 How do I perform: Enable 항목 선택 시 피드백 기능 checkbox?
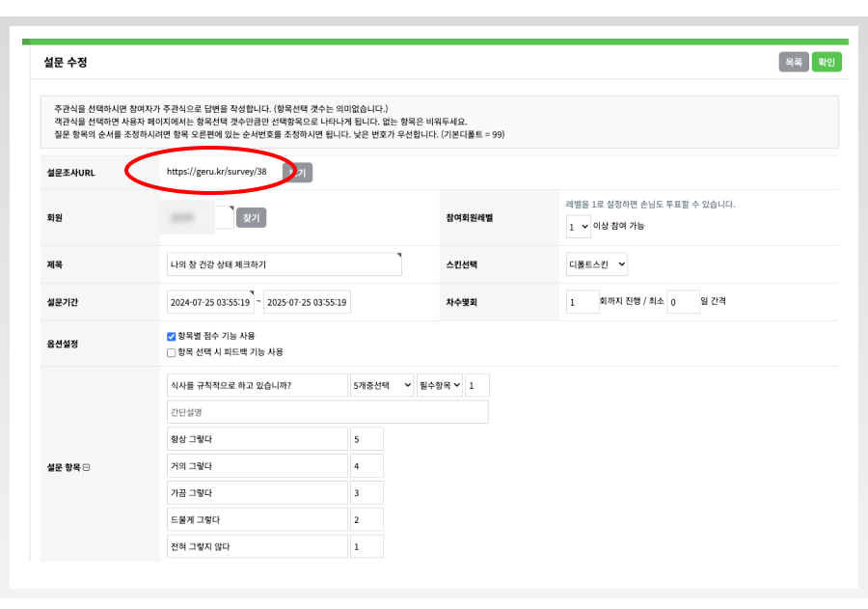coord(172,352)
